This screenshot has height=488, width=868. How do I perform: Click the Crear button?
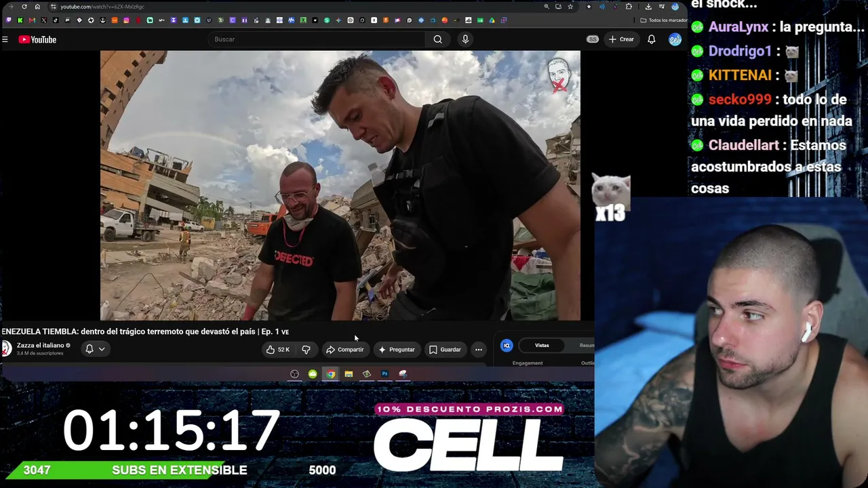(621, 39)
